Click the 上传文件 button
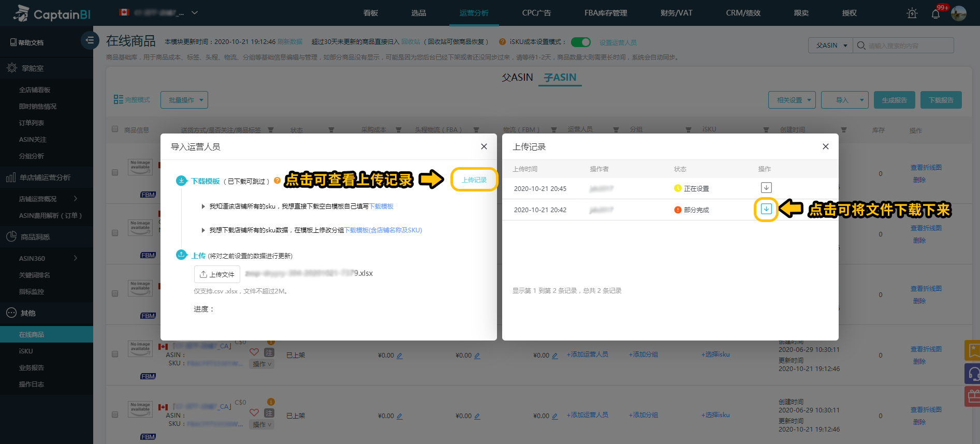Screen dimensions: 980x444 tap(217, 274)
